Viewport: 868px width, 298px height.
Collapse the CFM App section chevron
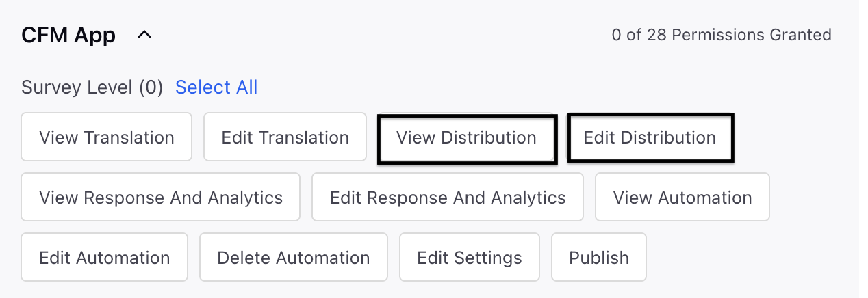pyautogui.click(x=144, y=35)
